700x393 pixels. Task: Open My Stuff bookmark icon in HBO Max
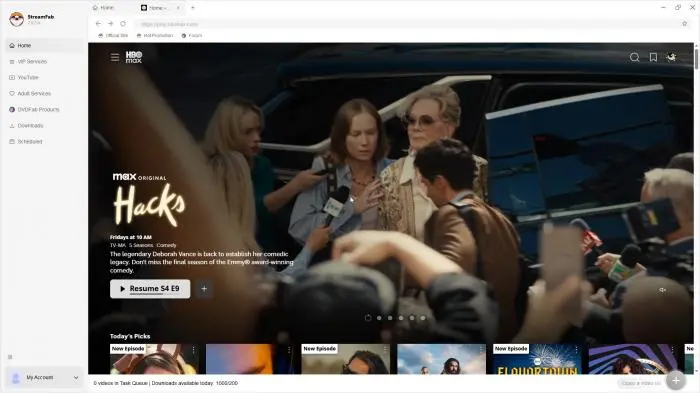point(653,57)
